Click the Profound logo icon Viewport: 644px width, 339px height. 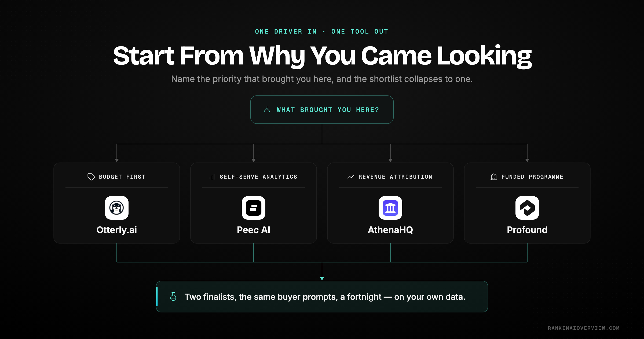pos(527,208)
